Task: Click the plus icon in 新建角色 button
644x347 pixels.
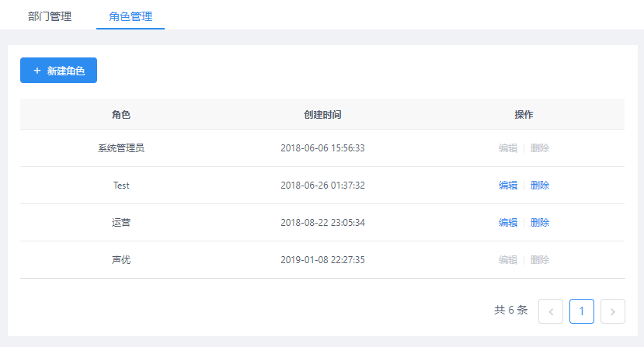Action: (x=37, y=71)
